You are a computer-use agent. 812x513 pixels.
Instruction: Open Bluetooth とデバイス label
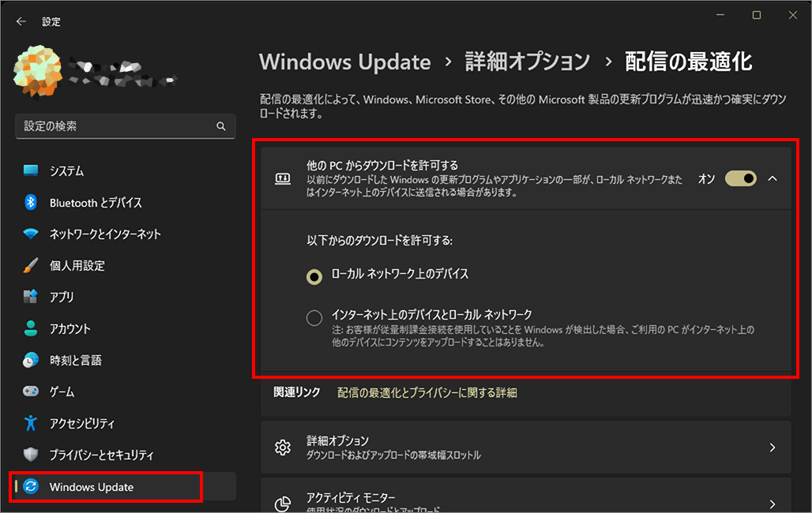(96, 203)
